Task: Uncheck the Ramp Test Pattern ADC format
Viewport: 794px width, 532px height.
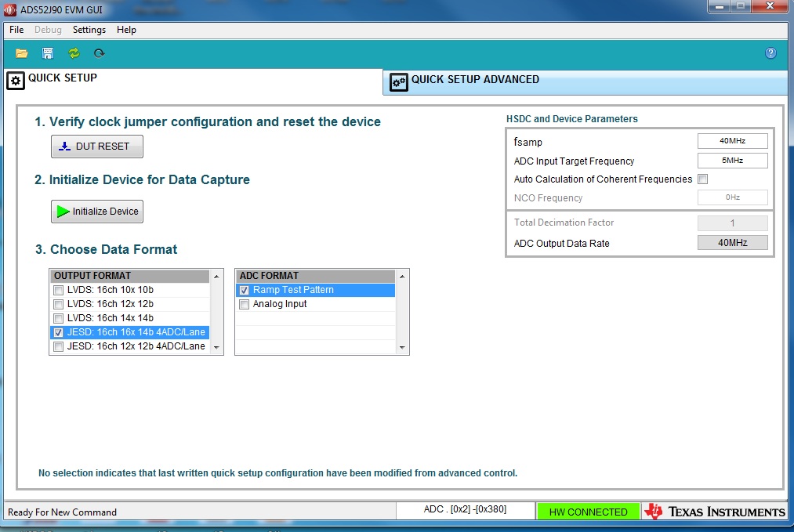Action: (x=244, y=290)
